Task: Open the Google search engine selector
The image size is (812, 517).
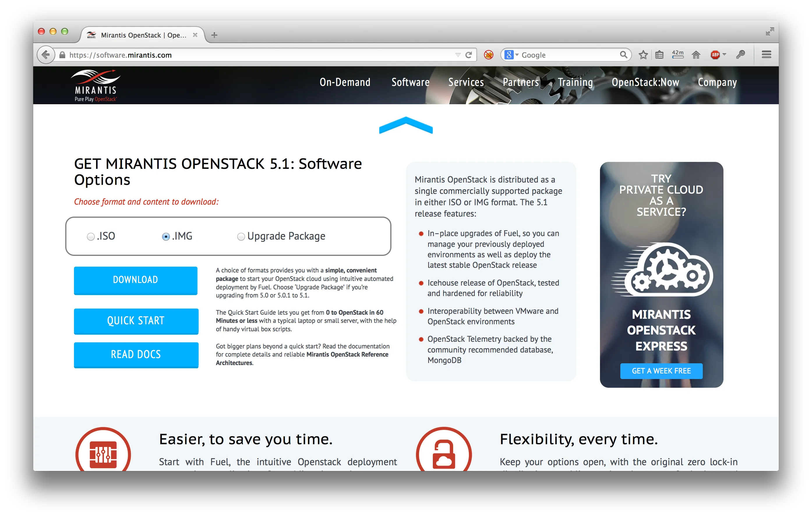Action: [511, 55]
